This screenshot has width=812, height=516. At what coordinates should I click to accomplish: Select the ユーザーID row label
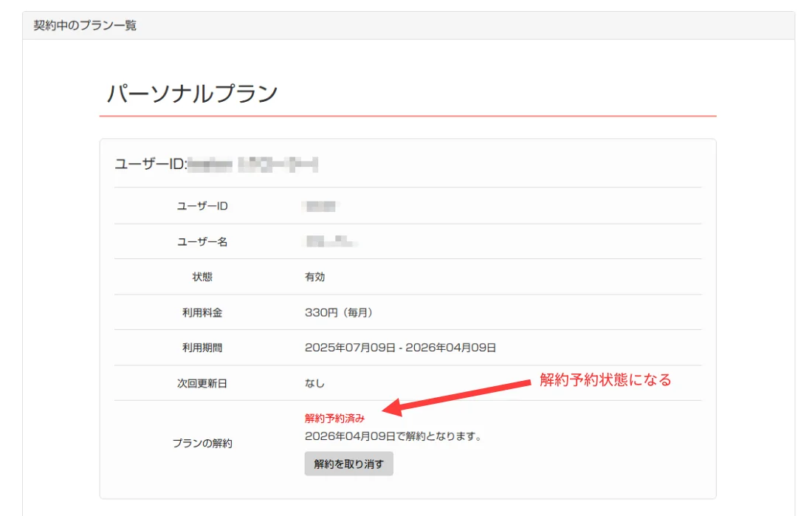(x=202, y=206)
